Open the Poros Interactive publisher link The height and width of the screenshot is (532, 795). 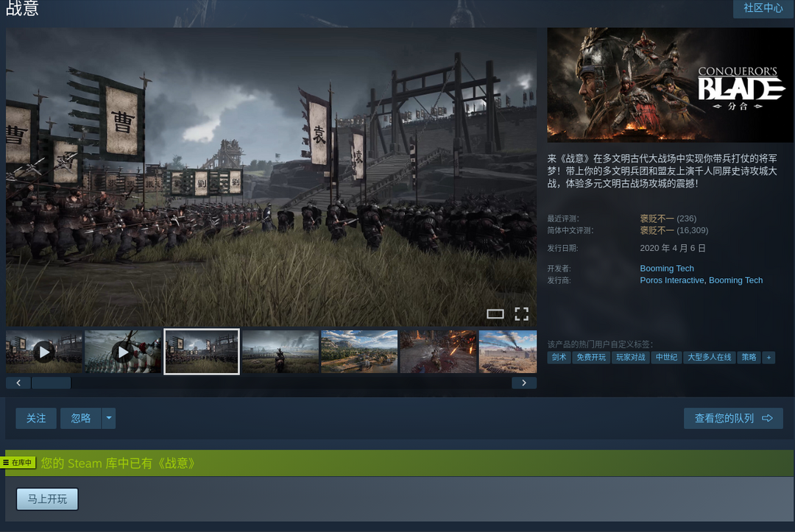[672, 280]
